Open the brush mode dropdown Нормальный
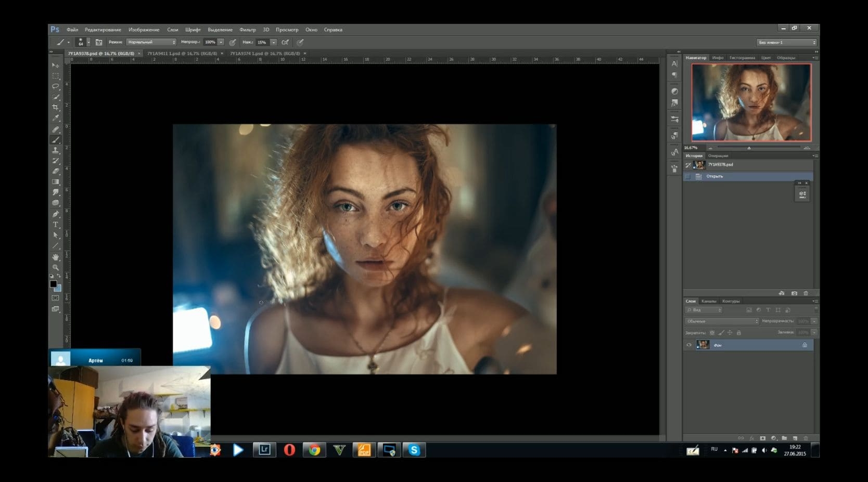The width and height of the screenshot is (868, 482). coord(151,42)
